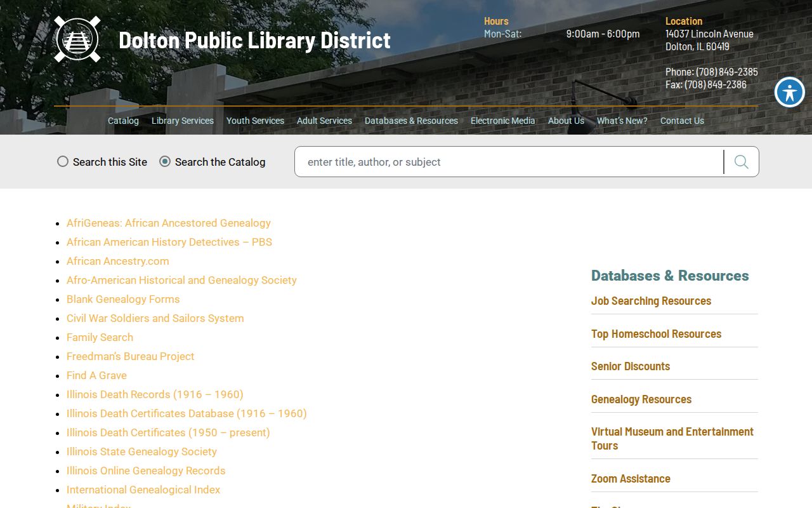Open Afro-American Historical and Genealogy Society link
Viewport: 812px width, 508px height.
coord(181,280)
